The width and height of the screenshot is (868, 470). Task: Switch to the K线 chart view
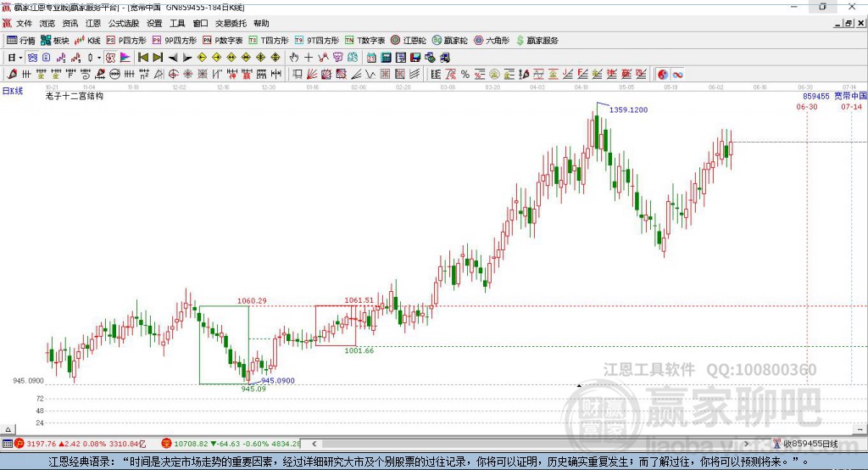(x=87, y=41)
